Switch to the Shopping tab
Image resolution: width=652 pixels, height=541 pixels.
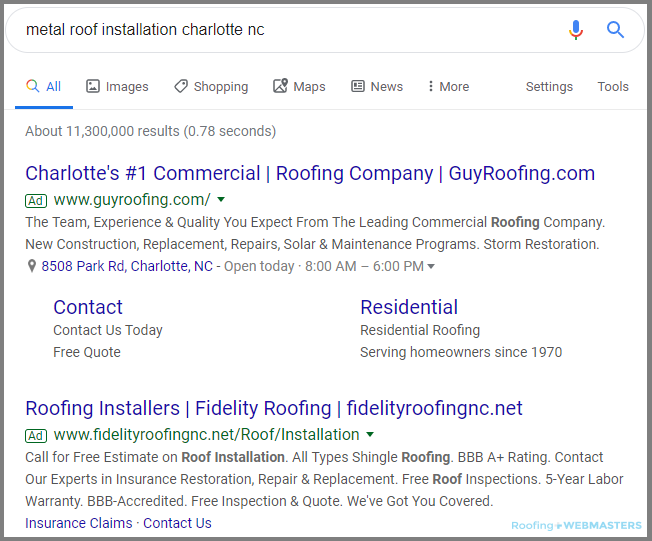point(211,86)
